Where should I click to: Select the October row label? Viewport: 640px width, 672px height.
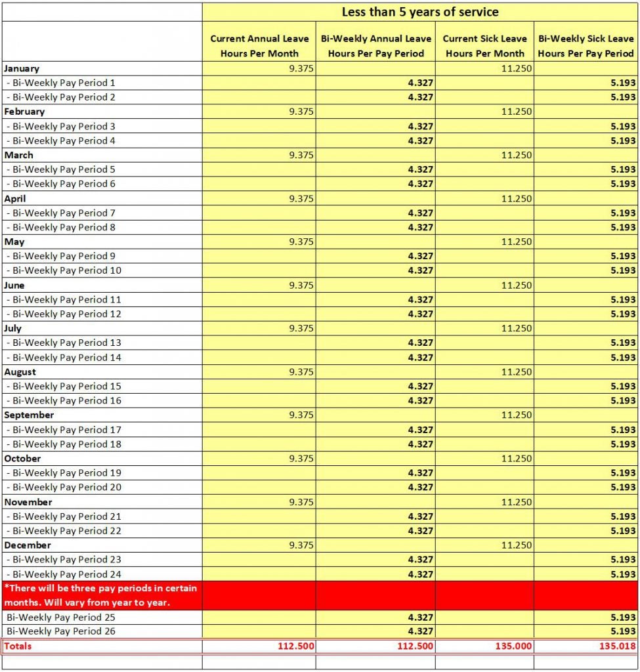(22, 459)
